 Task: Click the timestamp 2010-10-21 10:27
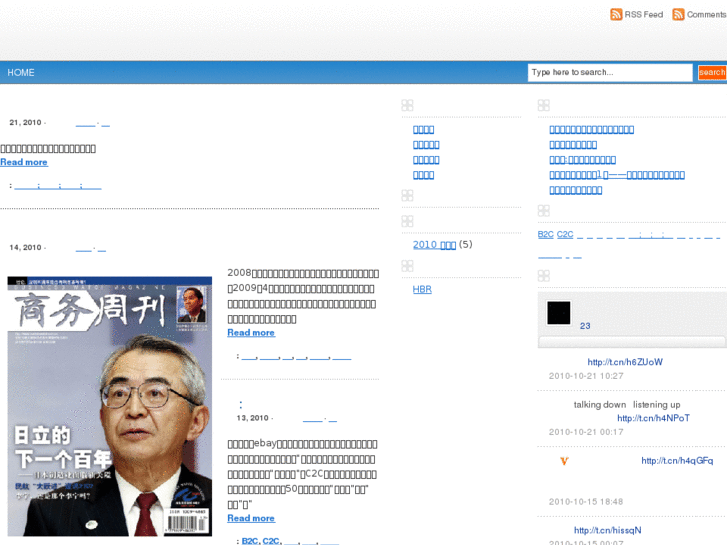(586, 376)
